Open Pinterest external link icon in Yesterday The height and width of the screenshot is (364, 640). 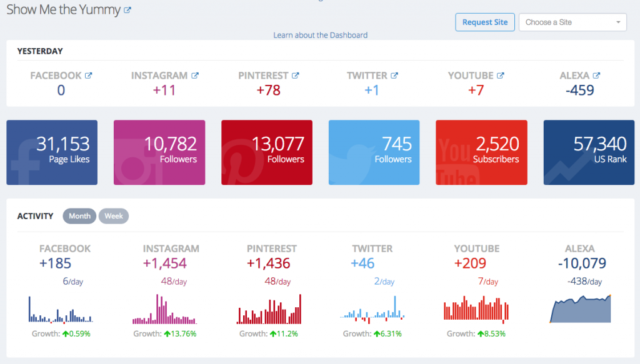pos(296,76)
